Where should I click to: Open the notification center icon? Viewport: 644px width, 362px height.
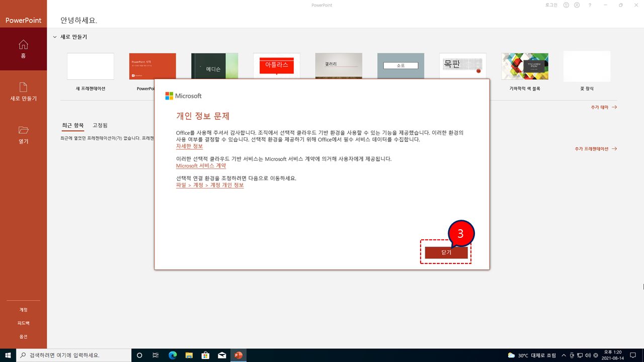[x=633, y=355]
